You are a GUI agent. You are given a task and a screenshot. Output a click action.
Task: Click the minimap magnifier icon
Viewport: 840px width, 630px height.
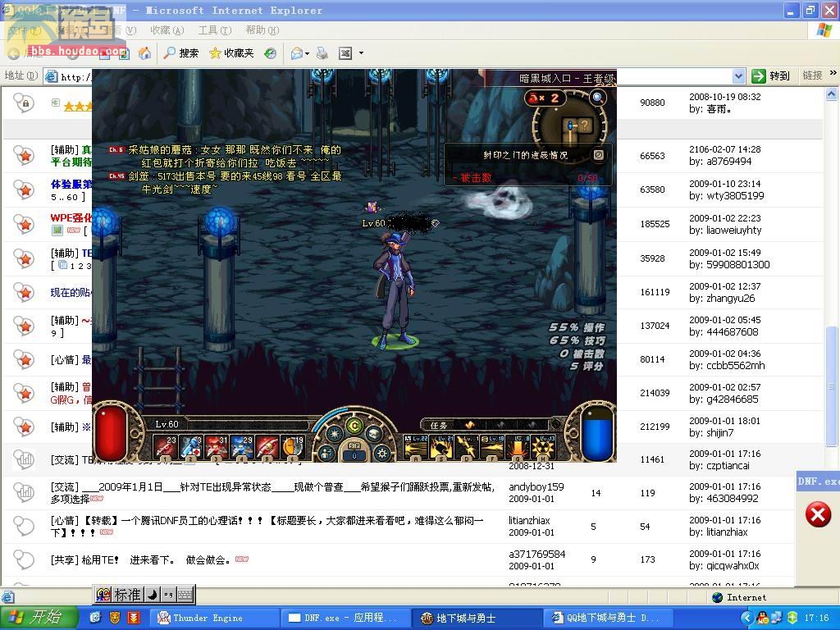pos(597,98)
